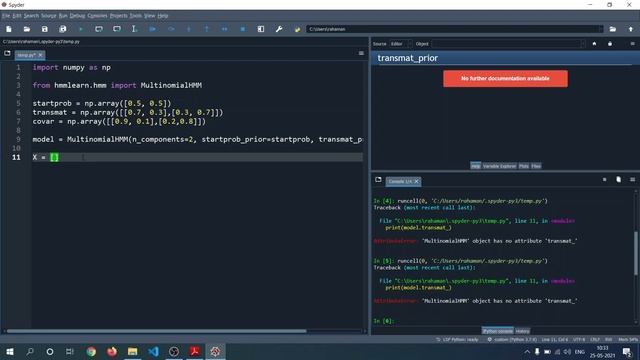Image resolution: width=640 pixels, height=360 pixels.
Task: Browse for a working directory
Action: pyautogui.click(x=613, y=29)
